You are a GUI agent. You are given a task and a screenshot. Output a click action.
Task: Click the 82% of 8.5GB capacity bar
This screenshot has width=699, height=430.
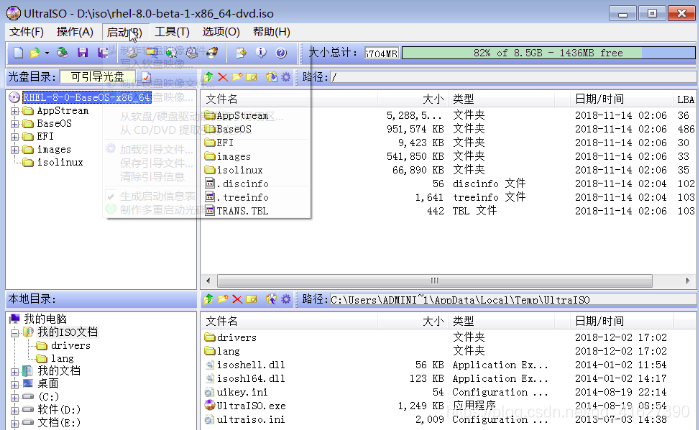point(548,53)
